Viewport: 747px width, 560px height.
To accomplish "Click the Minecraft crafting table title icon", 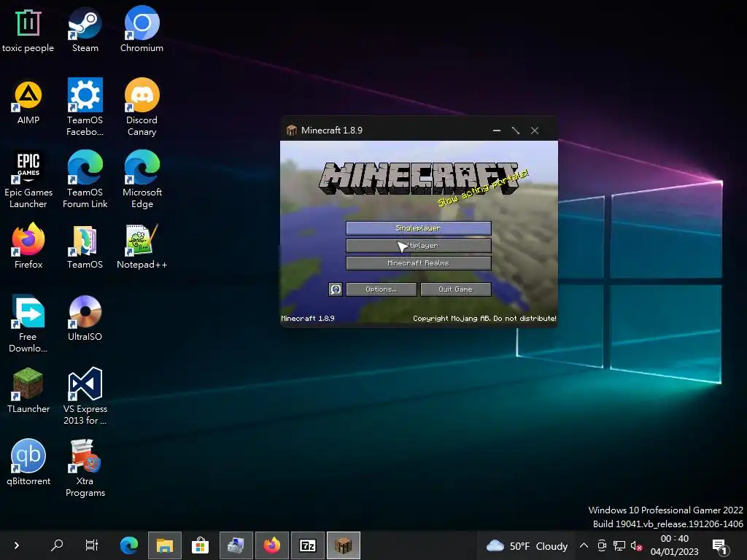I will click(x=292, y=130).
